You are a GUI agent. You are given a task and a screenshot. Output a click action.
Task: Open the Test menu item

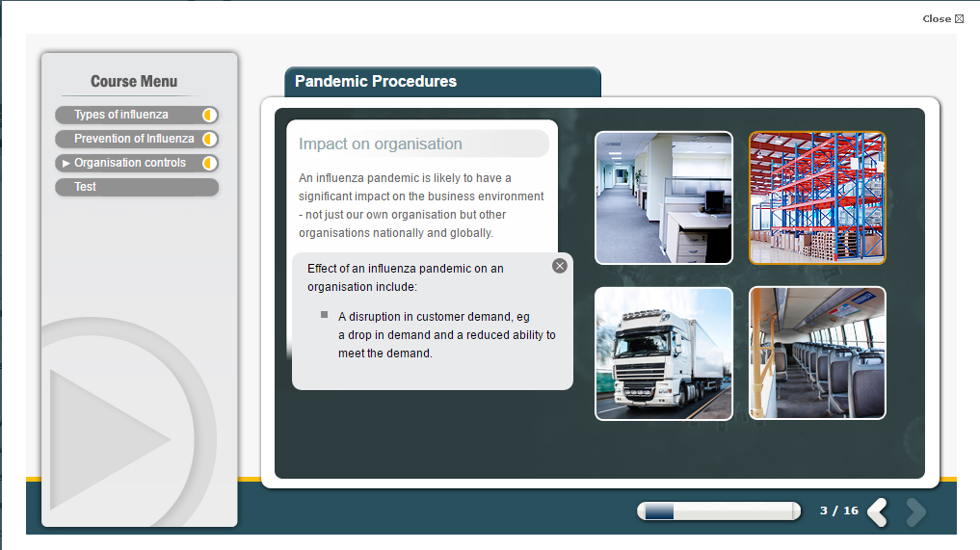86,187
